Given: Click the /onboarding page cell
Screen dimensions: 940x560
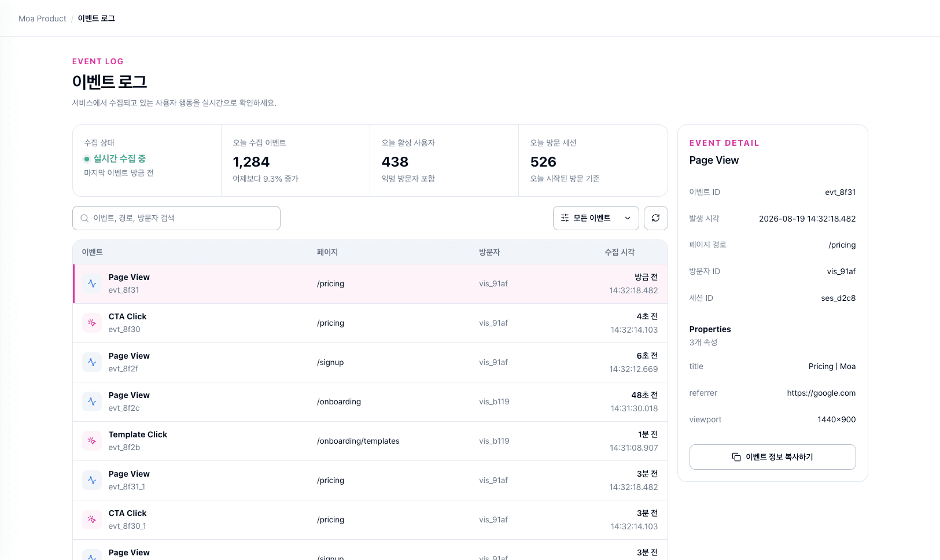Looking at the screenshot, I should point(339,401).
